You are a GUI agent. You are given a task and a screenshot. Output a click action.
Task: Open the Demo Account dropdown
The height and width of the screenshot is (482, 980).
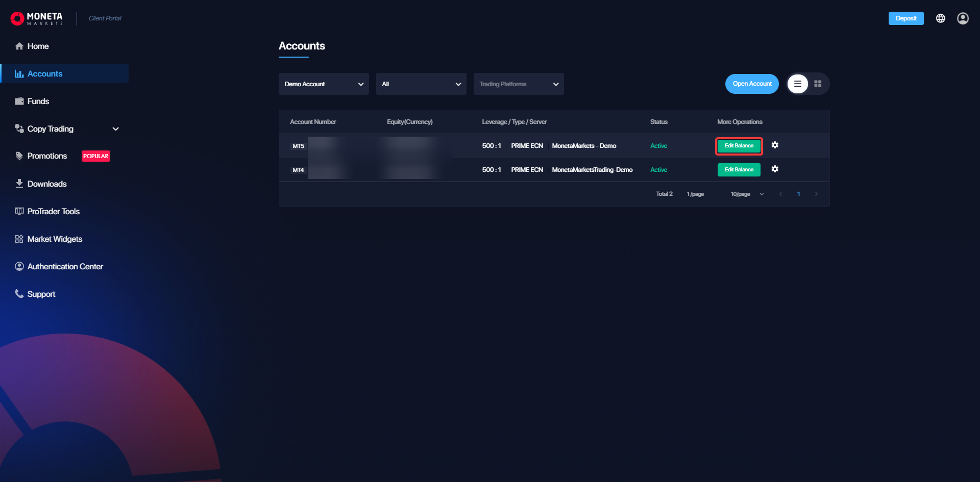324,84
